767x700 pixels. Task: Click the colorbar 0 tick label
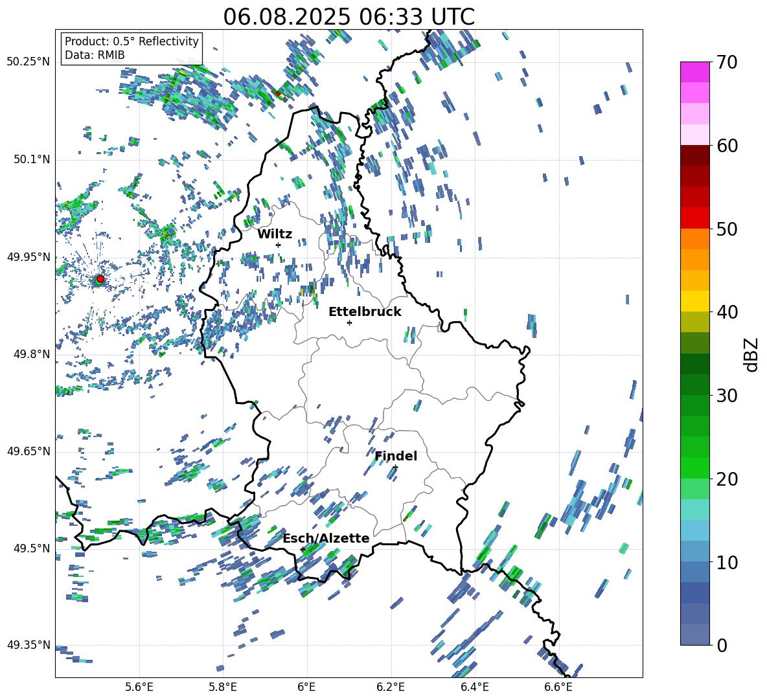click(722, 646)
